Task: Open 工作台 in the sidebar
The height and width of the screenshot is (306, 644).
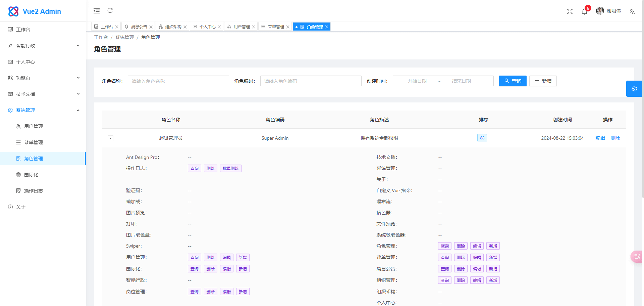Action: pos(43,30)
